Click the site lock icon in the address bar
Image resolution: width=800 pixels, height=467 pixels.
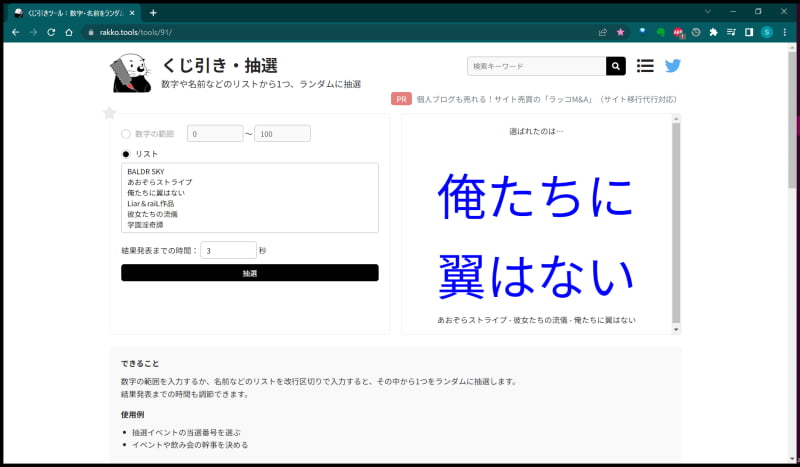[91, 32]
